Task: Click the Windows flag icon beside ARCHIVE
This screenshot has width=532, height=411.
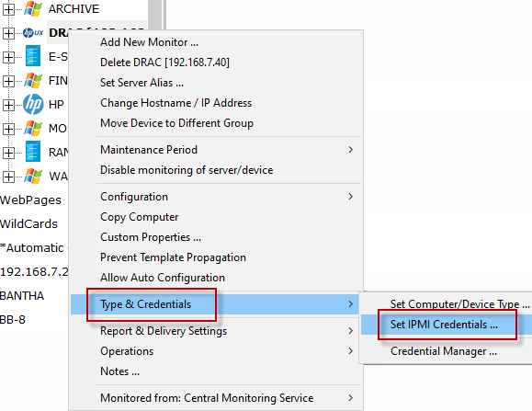Action: pyautogui.click(x=33, y=9)
